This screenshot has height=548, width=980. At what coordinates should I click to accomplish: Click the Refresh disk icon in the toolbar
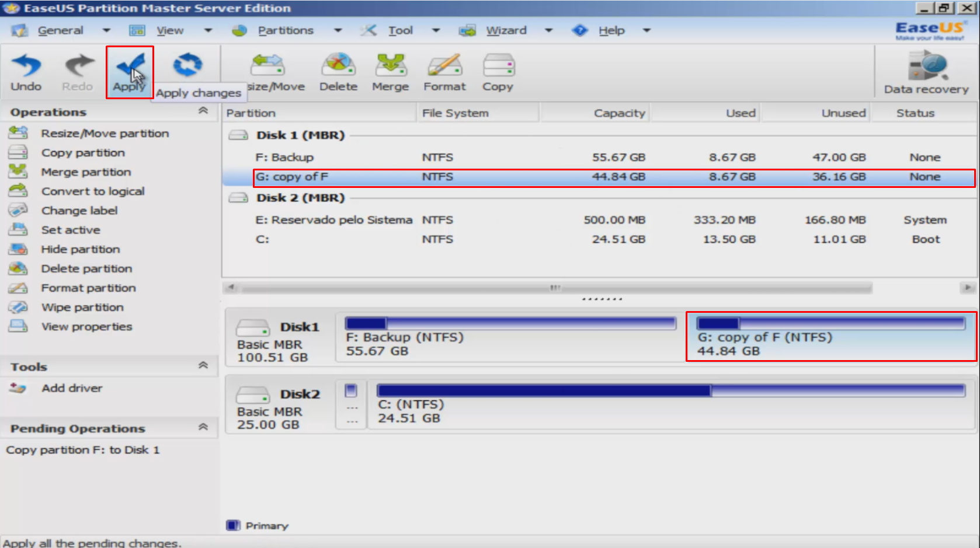pos(187,65)
